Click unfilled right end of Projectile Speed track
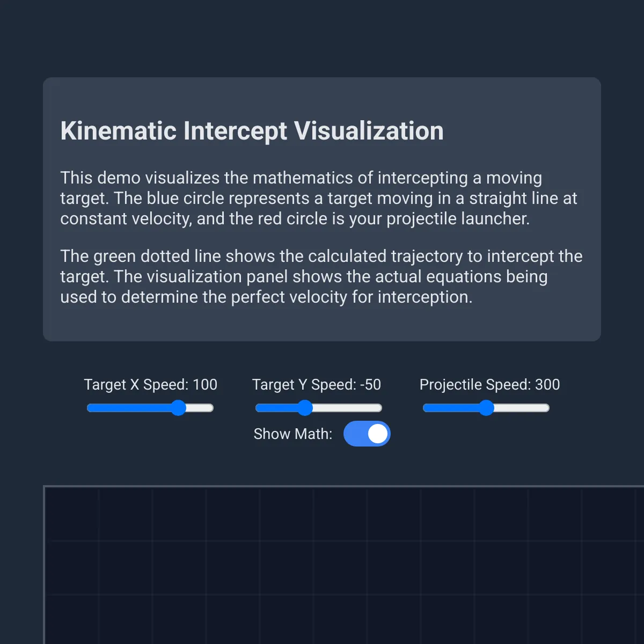This screenshot has width=644, height=644. (x=542, y=408)
